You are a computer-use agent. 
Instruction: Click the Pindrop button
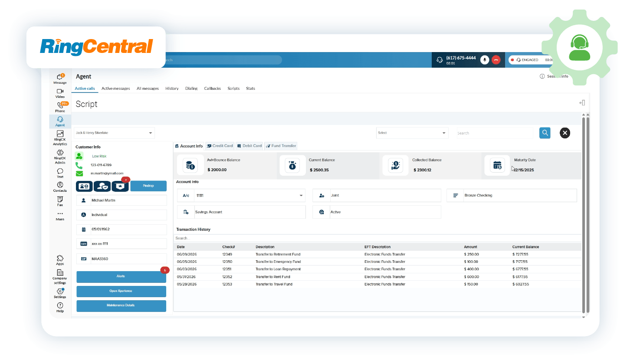[x=148, y=186]
